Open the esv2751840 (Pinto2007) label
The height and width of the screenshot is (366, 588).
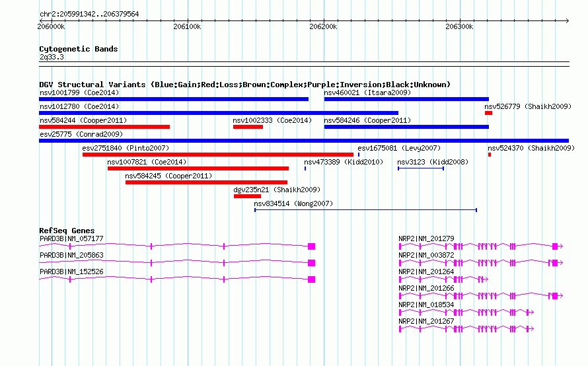pos(126,148)
